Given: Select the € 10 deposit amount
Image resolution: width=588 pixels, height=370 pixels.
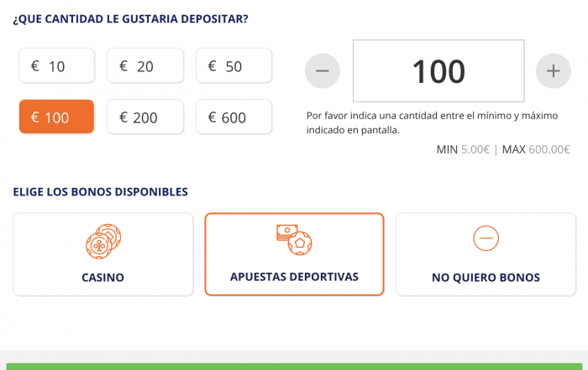Looking at the screenshot, I should pyautogui.click(x=56, y=65).
